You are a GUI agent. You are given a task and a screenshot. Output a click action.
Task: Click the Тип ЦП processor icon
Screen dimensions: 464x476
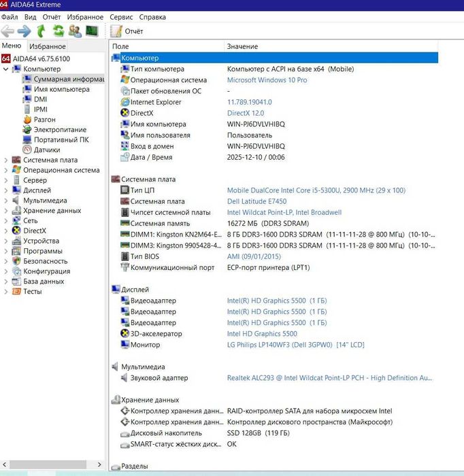pyautogui.click(x=125, y=190)
